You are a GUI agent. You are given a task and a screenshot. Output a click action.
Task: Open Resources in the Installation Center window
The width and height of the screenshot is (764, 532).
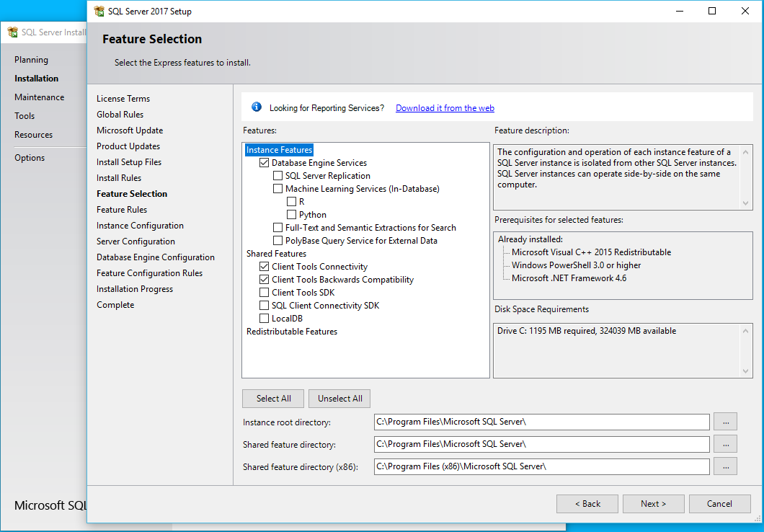coord(33,135)
